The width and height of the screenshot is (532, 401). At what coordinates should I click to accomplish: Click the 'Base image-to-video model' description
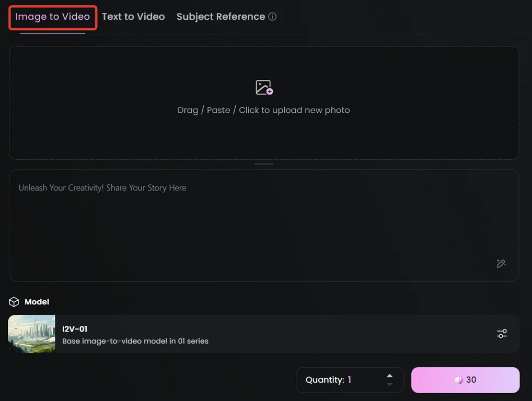135,341
